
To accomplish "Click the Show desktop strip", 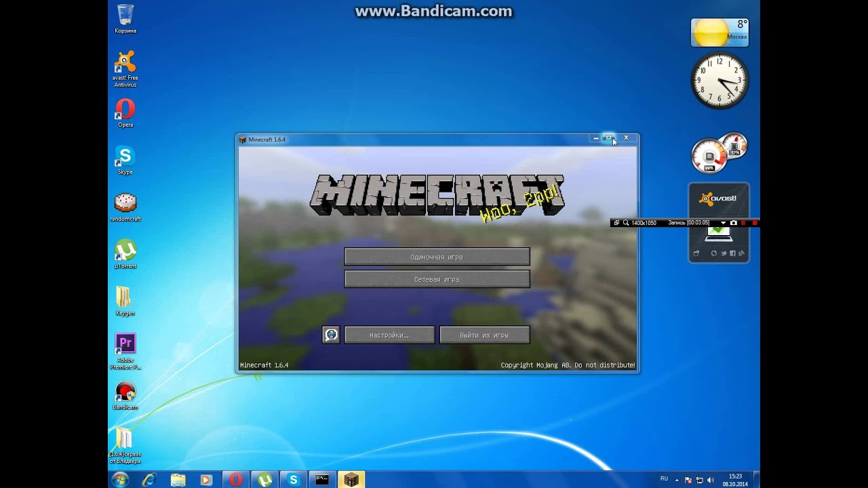I will (x=757, y=480).
